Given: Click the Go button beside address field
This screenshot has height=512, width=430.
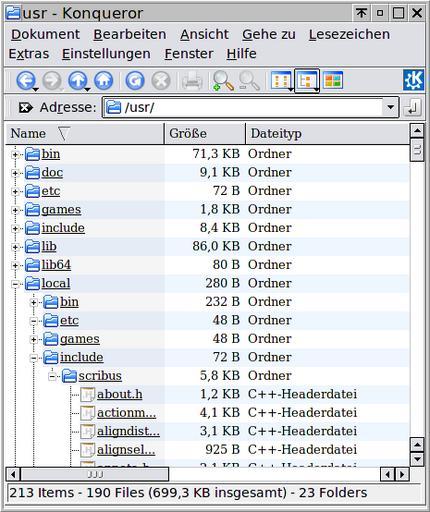Looking at the screenshot, I should coord(413,108).
